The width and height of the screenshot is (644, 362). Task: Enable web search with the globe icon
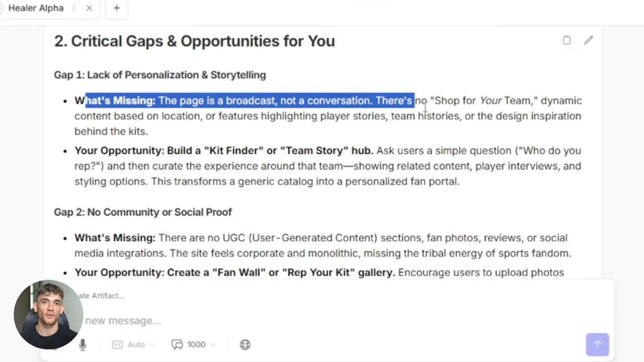[245, 344]
